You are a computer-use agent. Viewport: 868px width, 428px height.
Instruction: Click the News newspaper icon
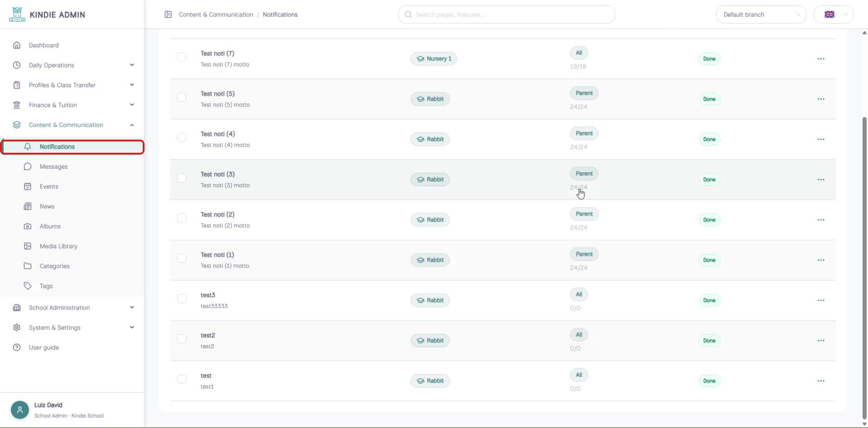pyautogui.click(x=28, y=206)
